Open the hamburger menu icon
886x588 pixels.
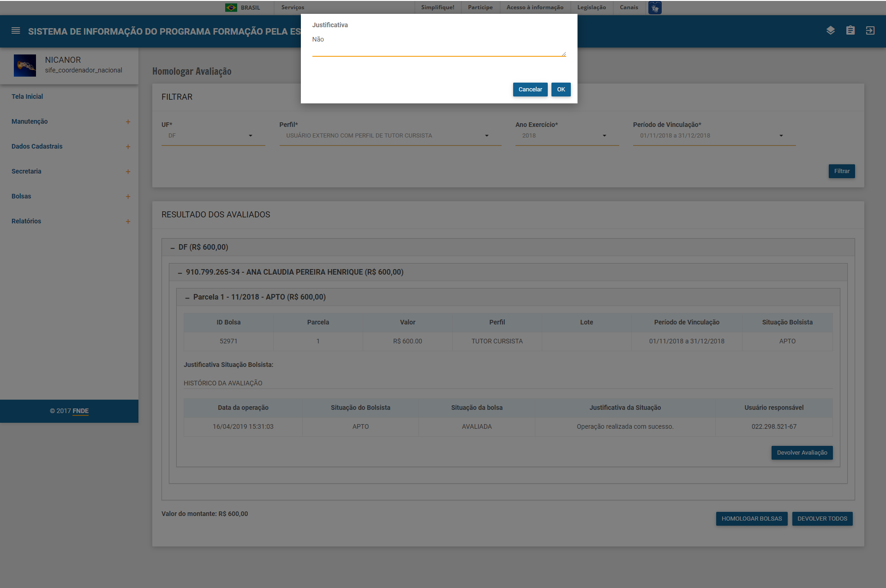[16, 31]
